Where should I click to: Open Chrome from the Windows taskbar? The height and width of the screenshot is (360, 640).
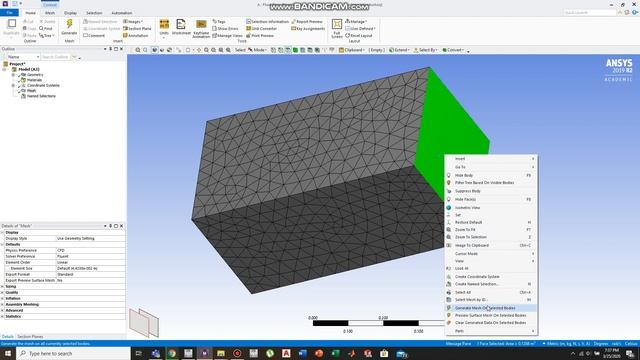click(172, 353)
